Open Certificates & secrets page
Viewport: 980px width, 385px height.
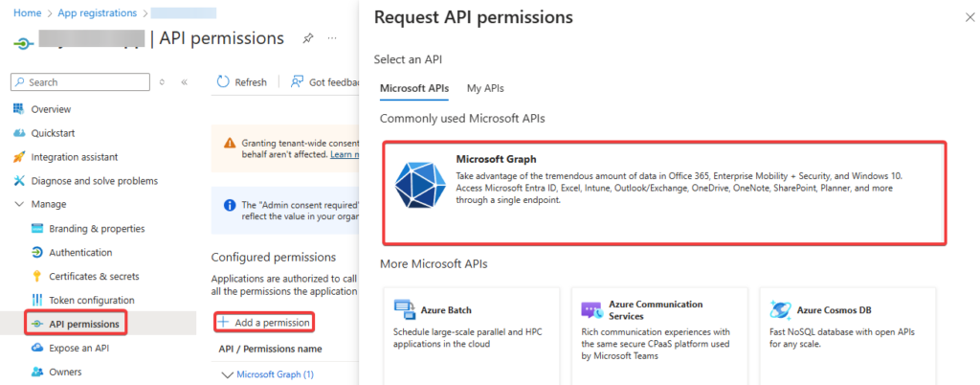click(94, 276)
